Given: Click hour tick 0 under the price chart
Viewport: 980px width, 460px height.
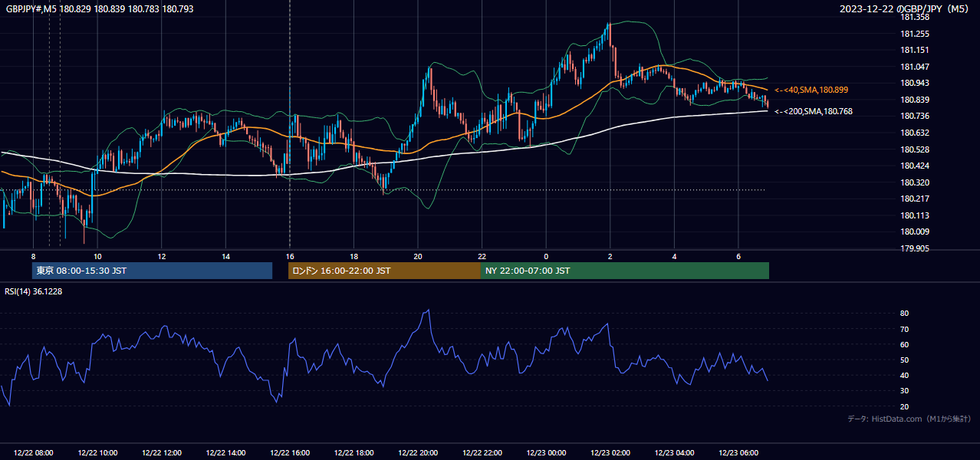Looking at the screenshot, I should pyautogui.click(x=546, y=256).
